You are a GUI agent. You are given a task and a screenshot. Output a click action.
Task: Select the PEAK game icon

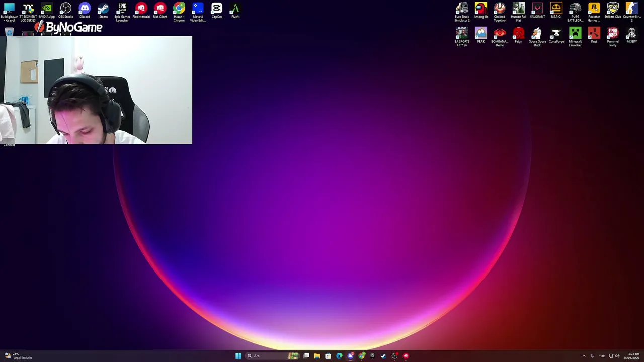pyautogui.click(x=481, y=36)
